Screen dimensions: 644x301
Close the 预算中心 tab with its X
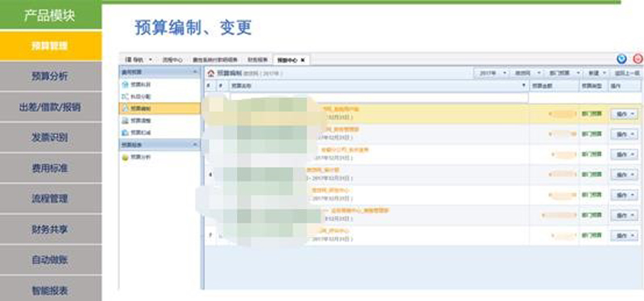tap(303, 60)
